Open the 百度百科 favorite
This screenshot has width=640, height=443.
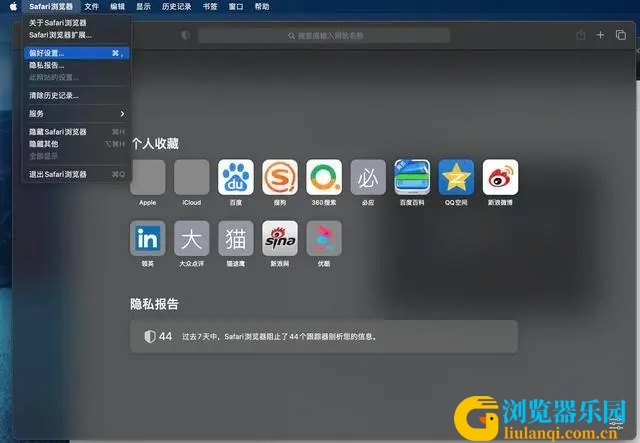coord(412,177)
